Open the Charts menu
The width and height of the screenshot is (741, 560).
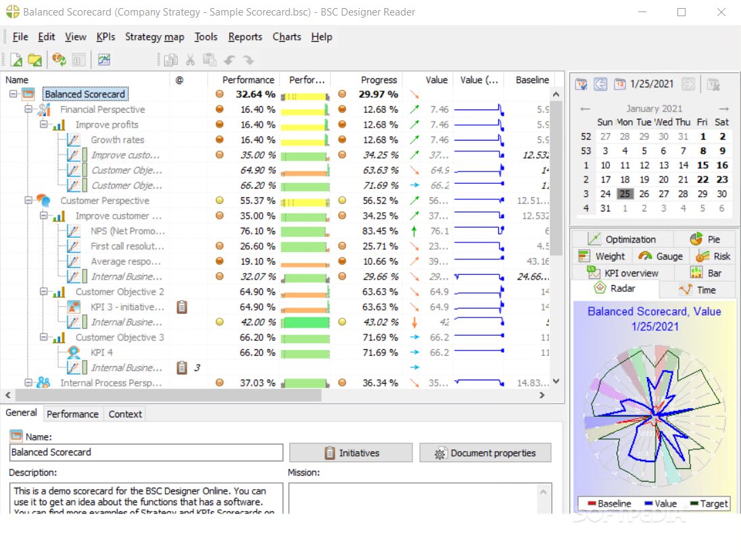[x=287, y=37]
